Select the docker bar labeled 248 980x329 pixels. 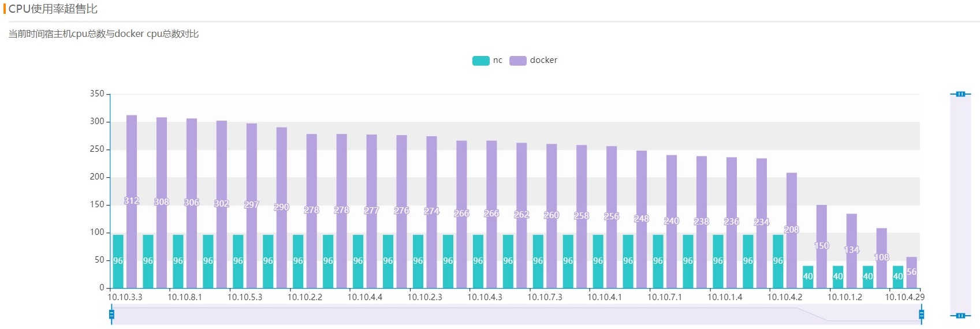point(642,219)
